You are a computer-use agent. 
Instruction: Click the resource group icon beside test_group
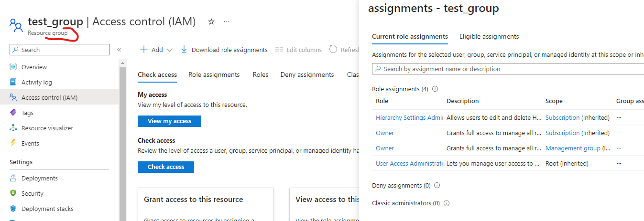(x=16, y=25)
